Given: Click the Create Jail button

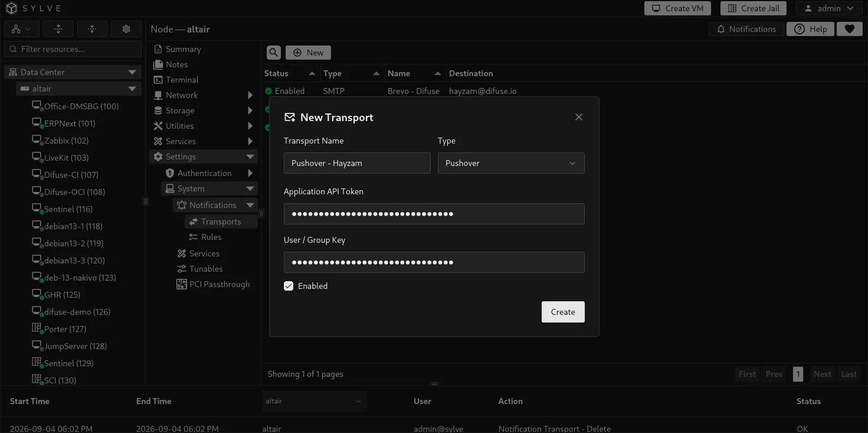Looking at the screenshot, I should pos(754,8).
